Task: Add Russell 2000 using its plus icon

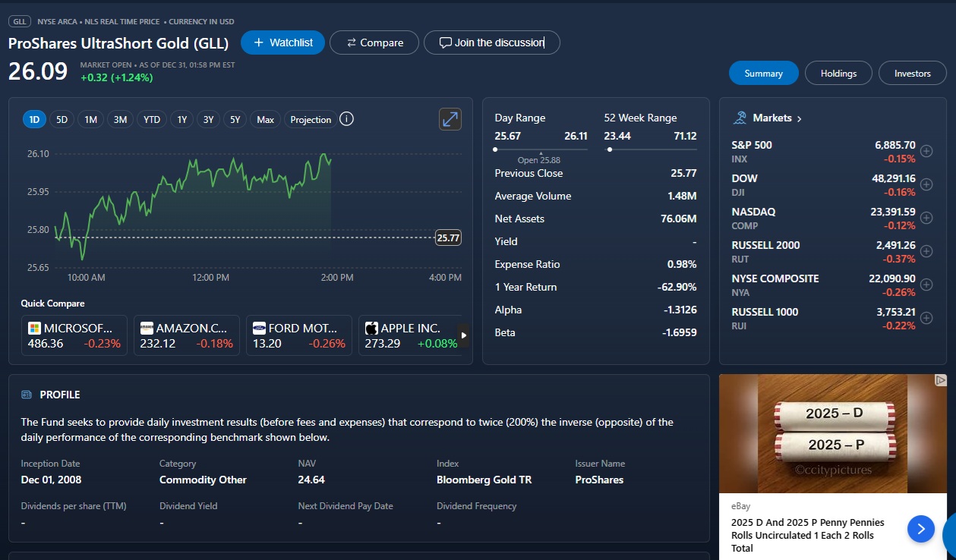Action: pos(926,251)
